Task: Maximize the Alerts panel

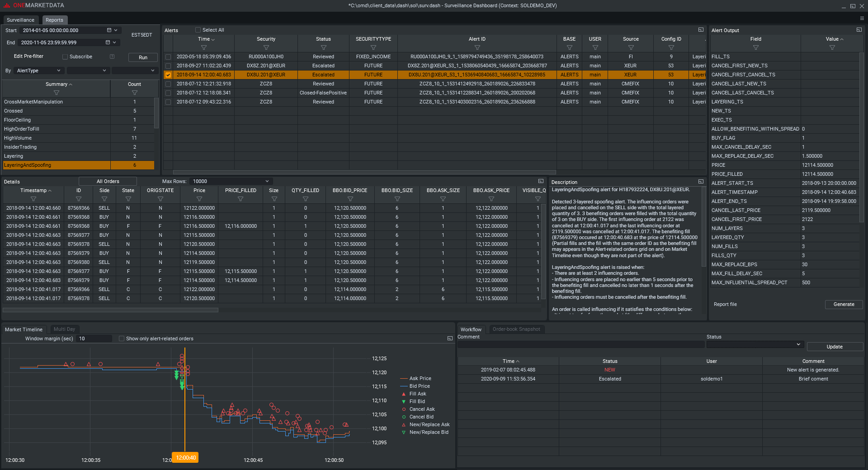Action: (701, 29)
